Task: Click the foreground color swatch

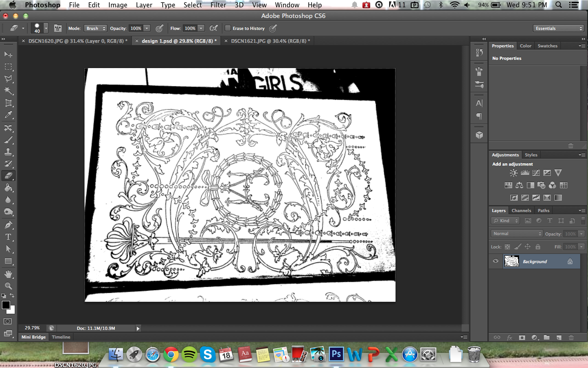Action: (6, 305)
